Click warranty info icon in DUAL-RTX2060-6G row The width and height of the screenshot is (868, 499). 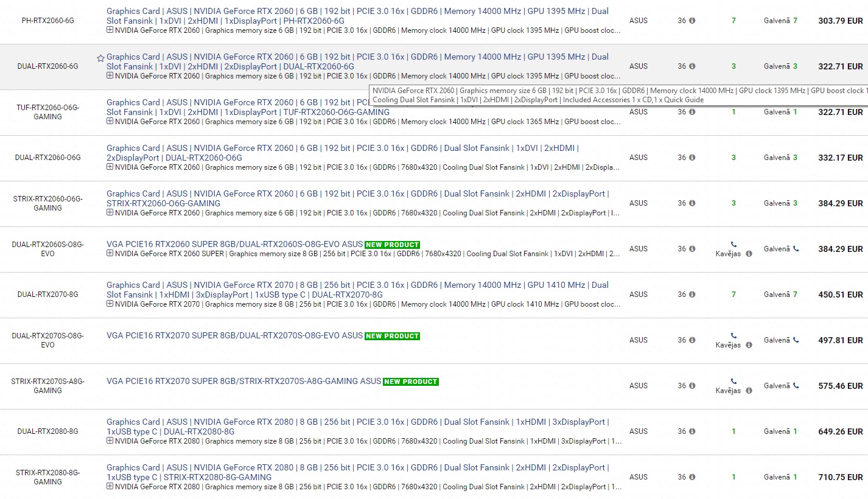(692, 66)
